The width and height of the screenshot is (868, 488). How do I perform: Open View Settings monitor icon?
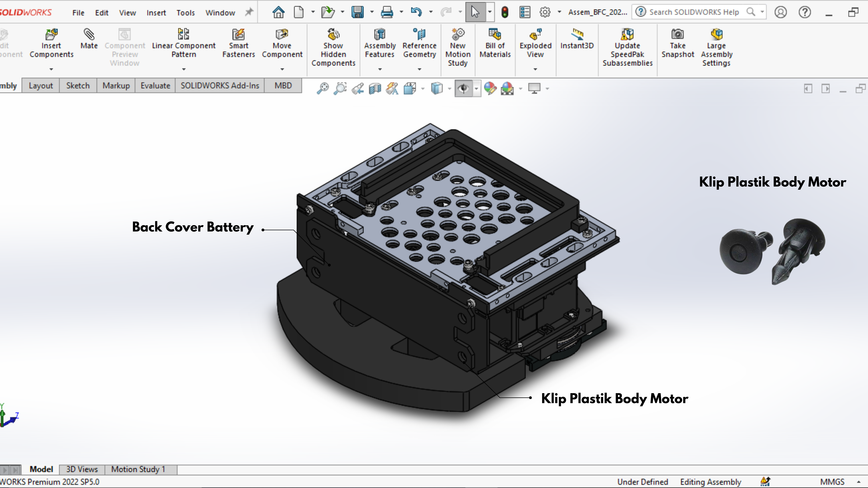534,89
